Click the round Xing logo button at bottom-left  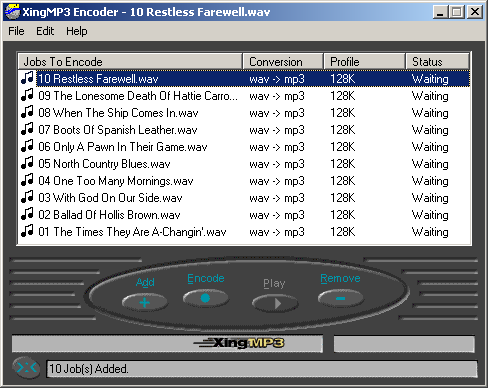[26, 368]
